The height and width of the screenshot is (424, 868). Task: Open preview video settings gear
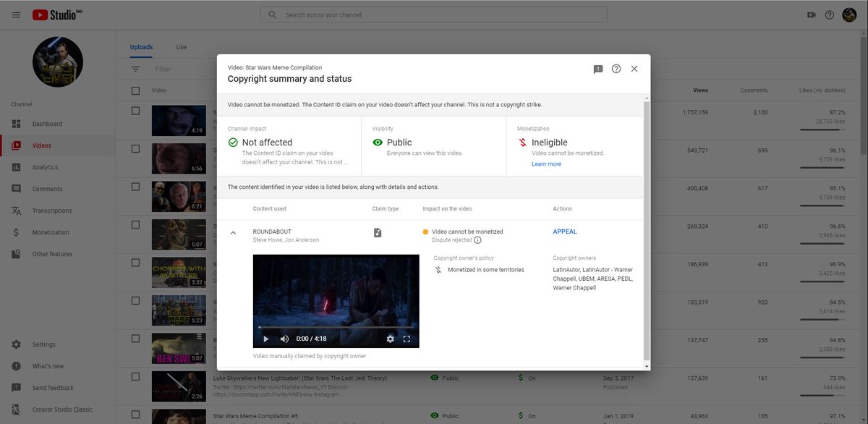pyautogui.click(x=391, y=339)
